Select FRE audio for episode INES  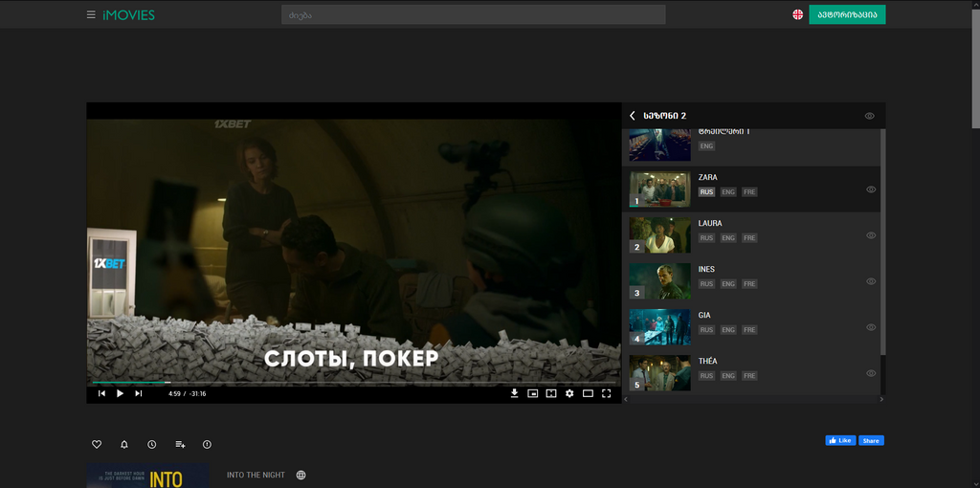pyautogui.click(x=749, y=283)
